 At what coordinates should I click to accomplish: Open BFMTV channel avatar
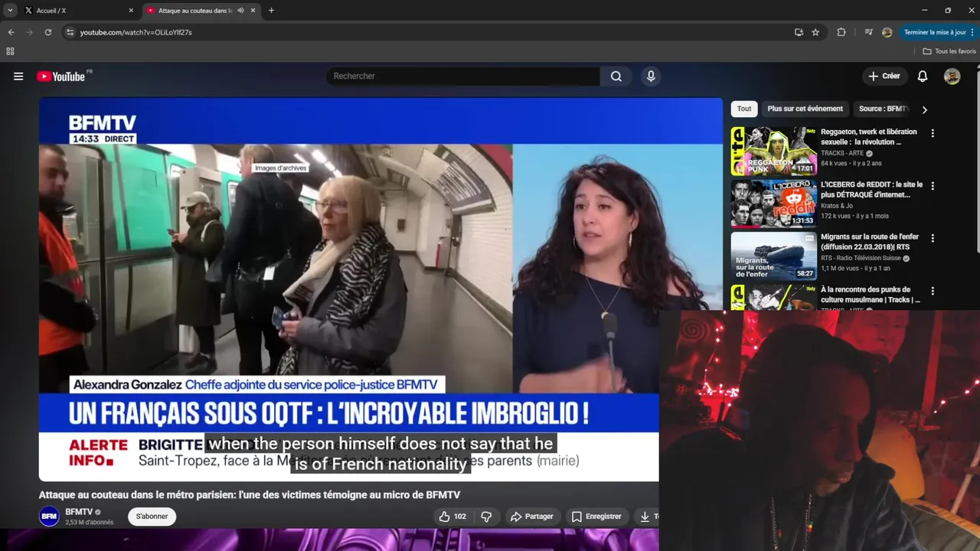tap(49, 517)
